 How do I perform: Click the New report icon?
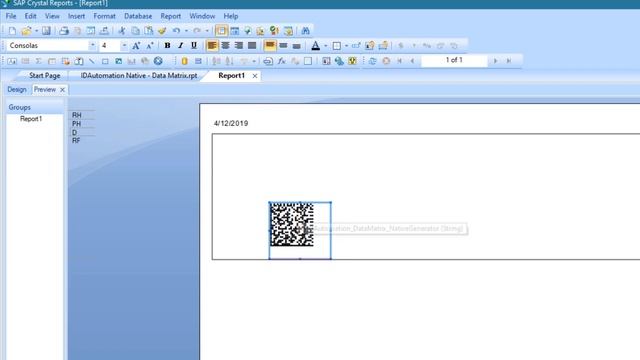(12, 31)
